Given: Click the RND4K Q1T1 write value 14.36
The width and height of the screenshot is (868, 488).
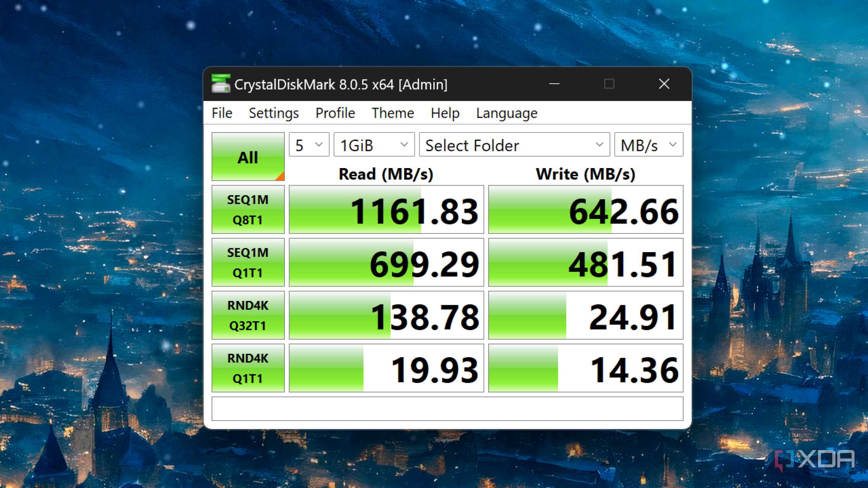Looking at the screenshot, I should tap(586, 368).
